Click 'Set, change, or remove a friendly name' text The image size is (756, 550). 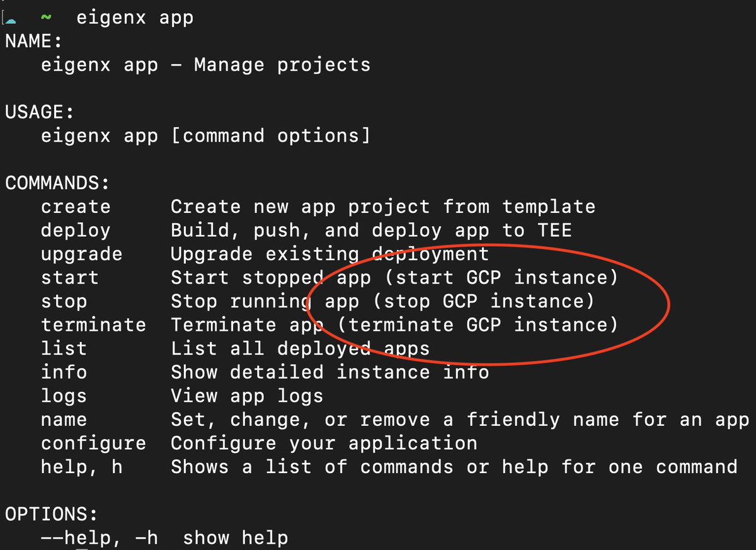click(394, 420)
